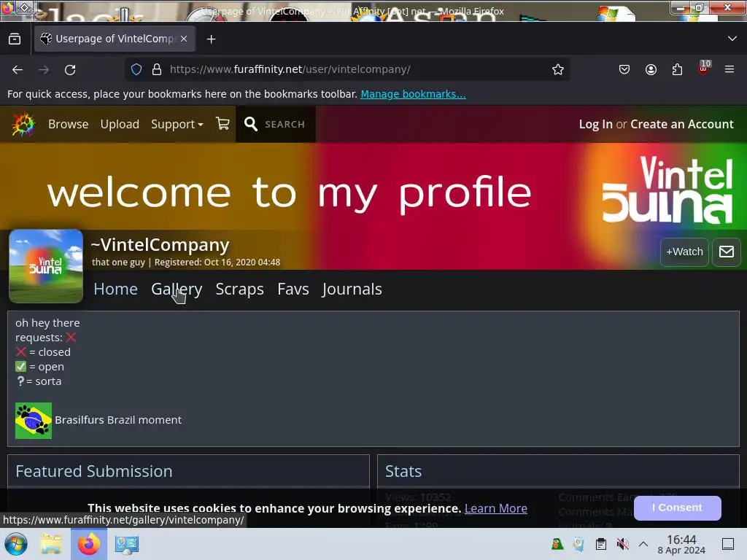Open the Firefox hamburger menu
Screen dimensions: 747x560
[729, 69]
